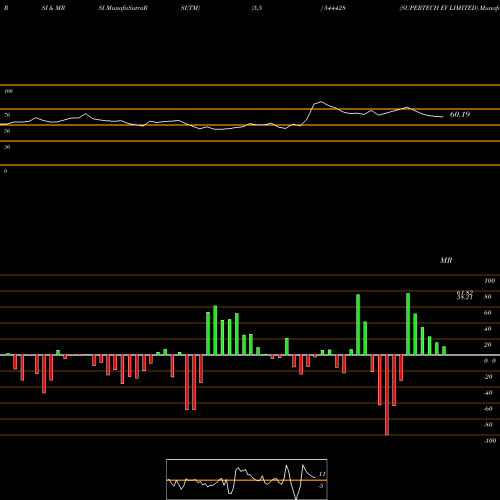This screenshot has height=500, width=500.
Task: Click the -80 label on MR axis
Action: click(488, 425)
